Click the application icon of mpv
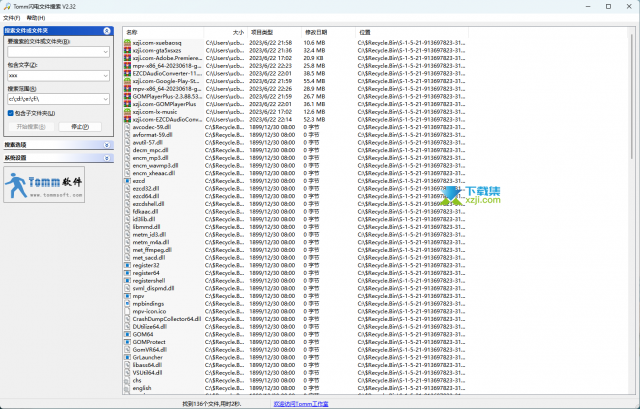 click(x=127, y=296)
